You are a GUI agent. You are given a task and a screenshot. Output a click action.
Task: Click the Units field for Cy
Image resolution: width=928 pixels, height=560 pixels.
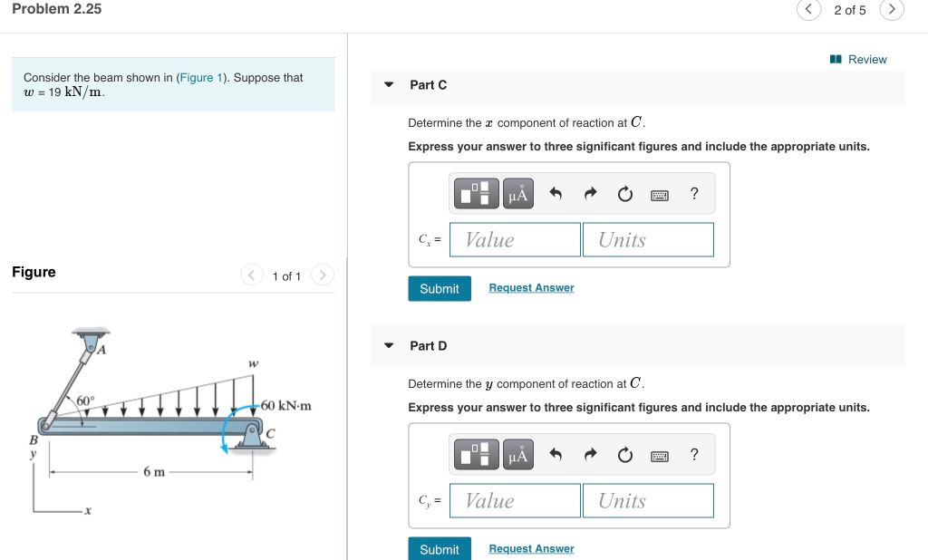(648, 500)
